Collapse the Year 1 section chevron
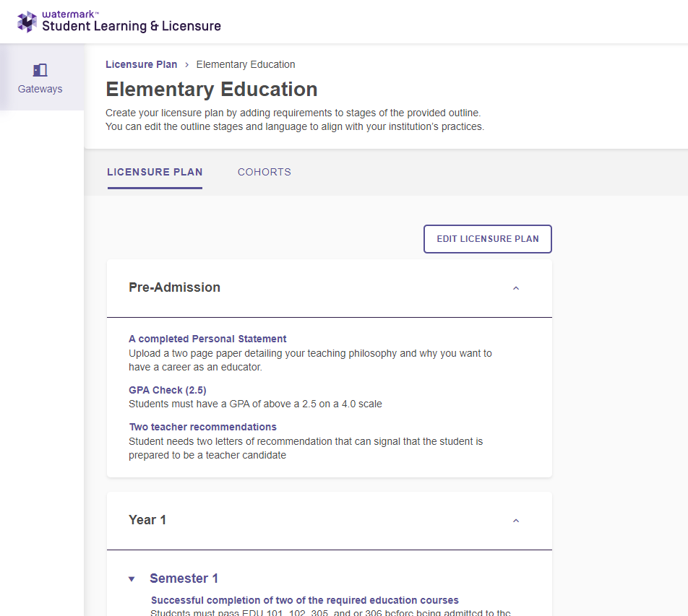The width and height of the screenshot is (688, 616). point(516,521)
